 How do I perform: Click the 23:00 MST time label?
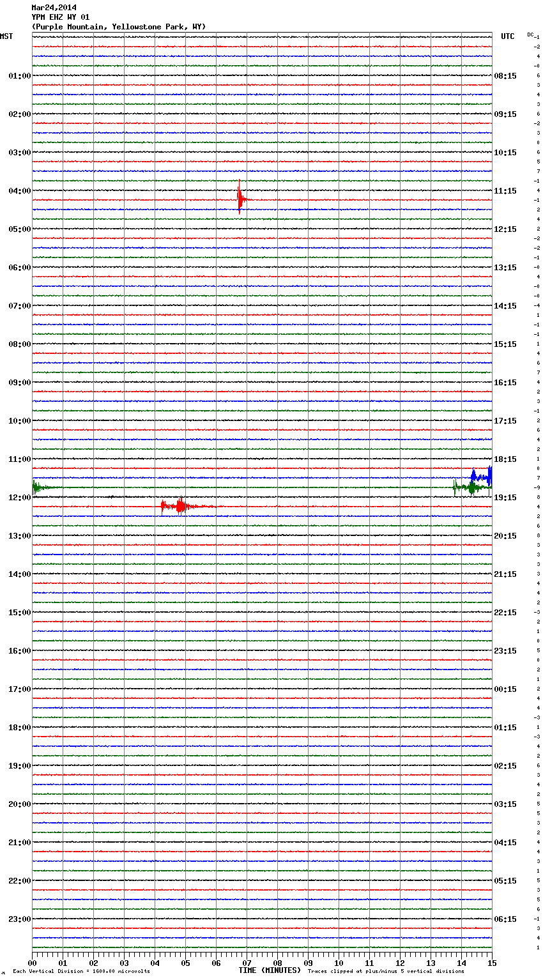pyautogui.click(x=19, y=919)
